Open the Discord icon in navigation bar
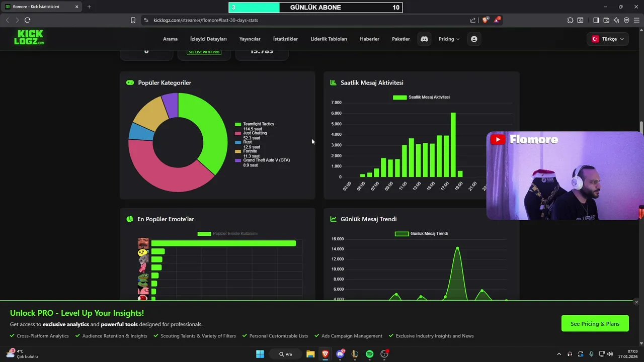 click(424, 39)
